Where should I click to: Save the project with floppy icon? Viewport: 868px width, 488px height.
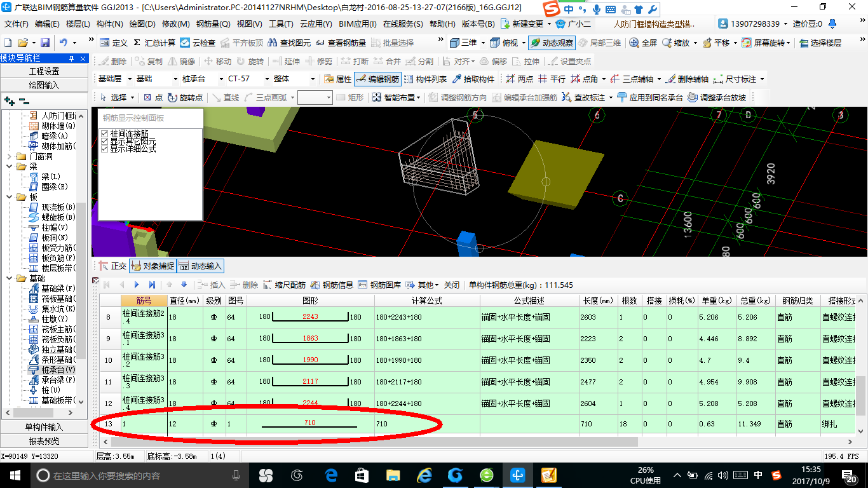[x=45, y=43]
